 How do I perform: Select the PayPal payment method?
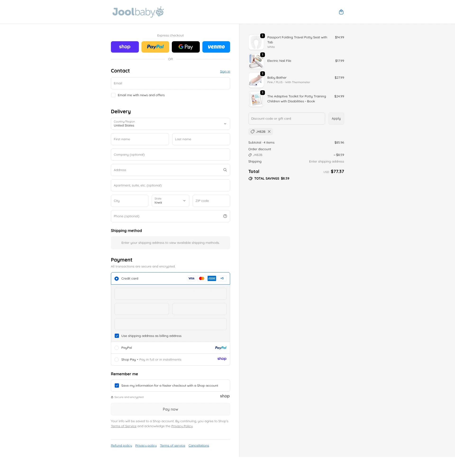point(117,348)
